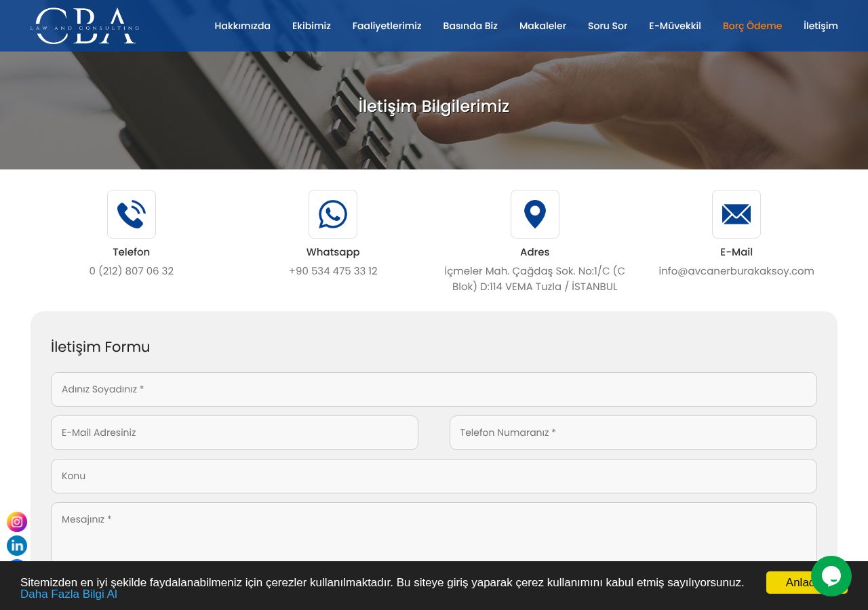
Task: Click the Whatsapp number +90 534 475 33 12
Action: click(x=333, y=271)
